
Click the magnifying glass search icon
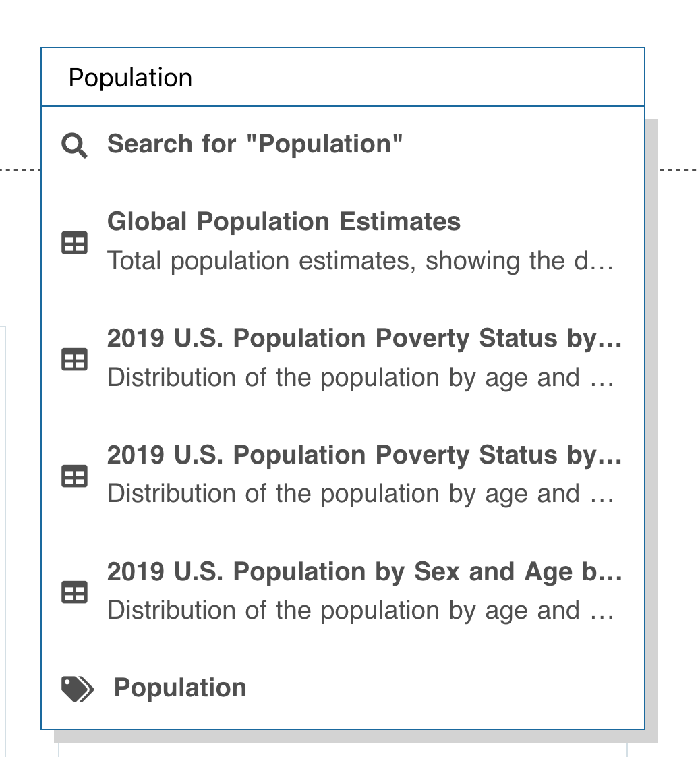74,144
